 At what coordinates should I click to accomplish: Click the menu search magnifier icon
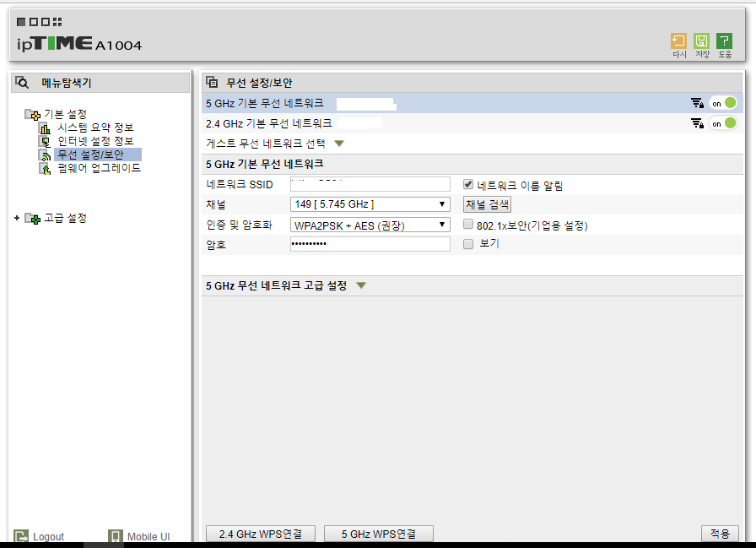click(x=22, y=83)
